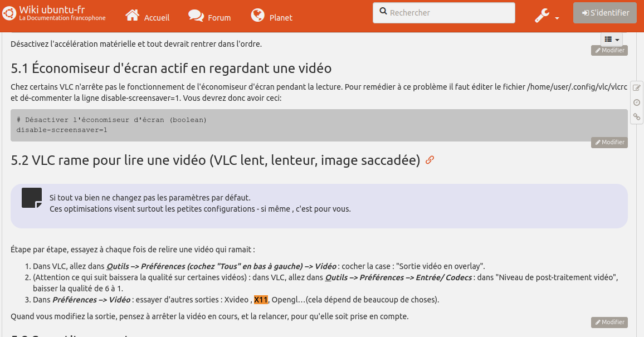Image resolution: width=644 pixels, height=337 pixels.
Task: Click the sentence Quand vous modifiez la sortie
Action: (209, 316)
